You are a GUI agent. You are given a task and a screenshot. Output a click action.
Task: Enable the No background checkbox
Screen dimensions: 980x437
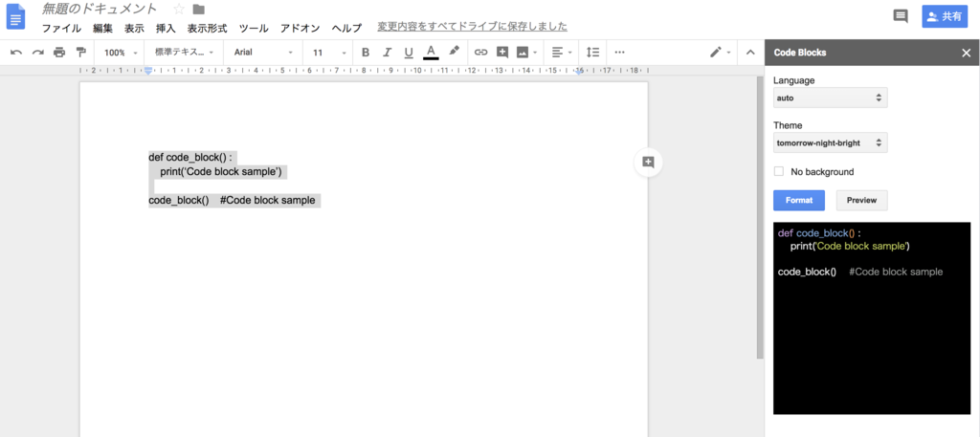point(779,172)
